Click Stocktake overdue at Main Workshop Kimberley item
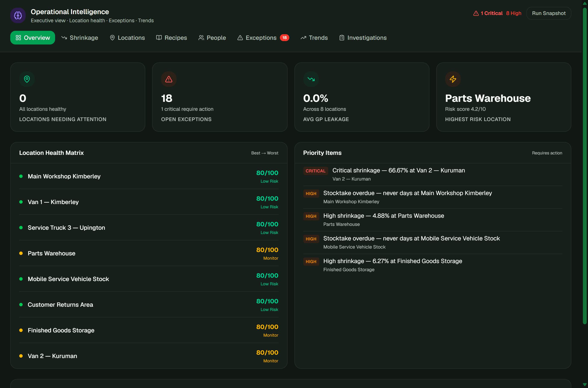This screenshot has height=388, width=588. point(432,197)
